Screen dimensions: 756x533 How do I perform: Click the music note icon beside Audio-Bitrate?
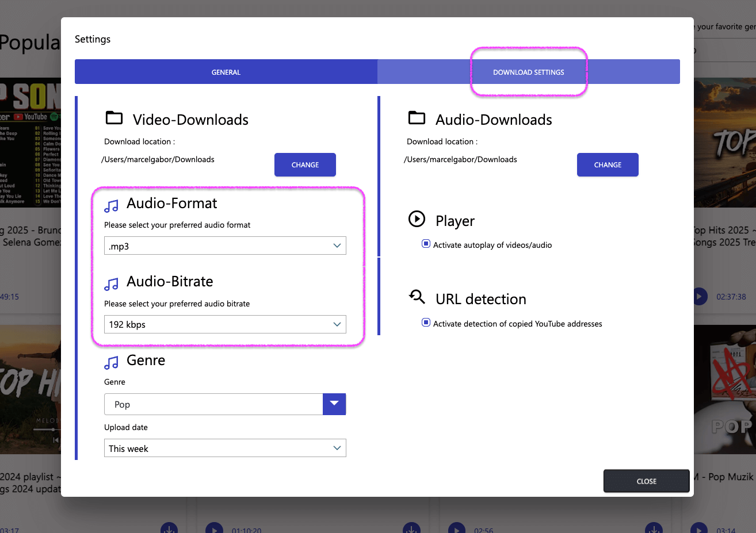pyautogui.click(x=111, y=283)
